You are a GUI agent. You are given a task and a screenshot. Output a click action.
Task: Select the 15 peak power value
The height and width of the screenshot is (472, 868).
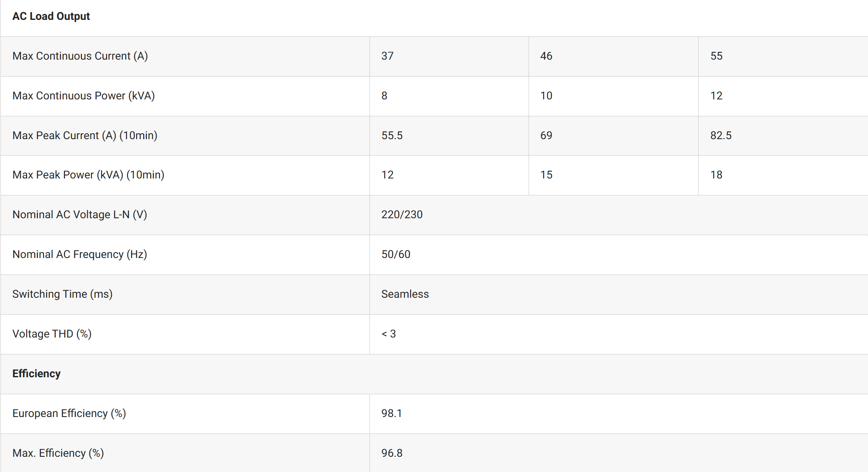[x=546, y=175]
